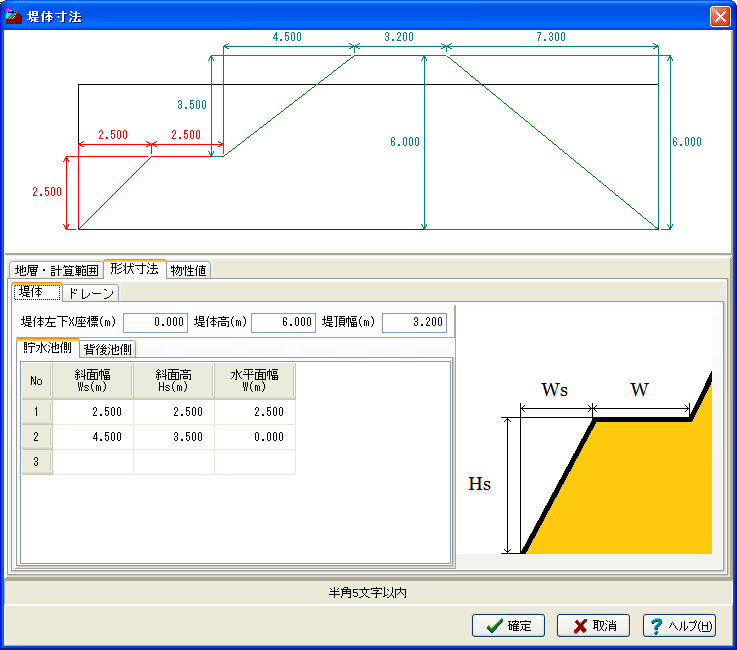Image resolution: width=737 pixels, height=650 pixels.
Task: Open the 背後池側 tab
Action: coord(108,349)
